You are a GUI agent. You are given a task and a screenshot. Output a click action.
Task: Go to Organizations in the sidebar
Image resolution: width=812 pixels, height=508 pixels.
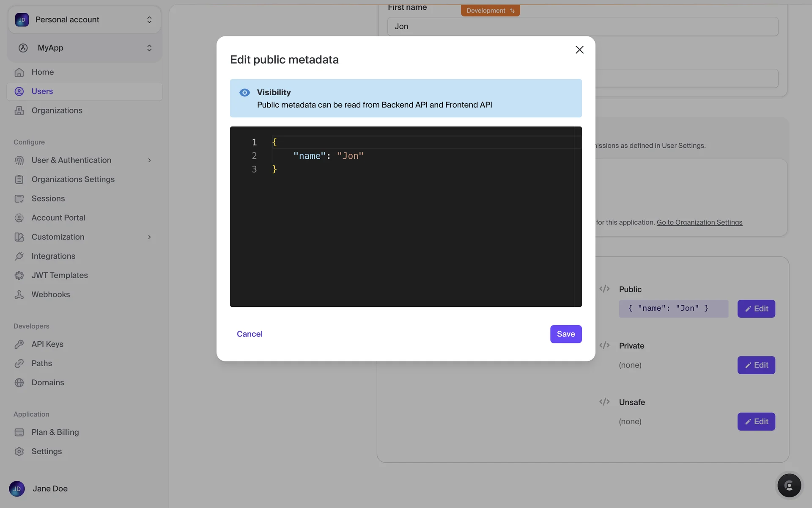coord(57,110)
